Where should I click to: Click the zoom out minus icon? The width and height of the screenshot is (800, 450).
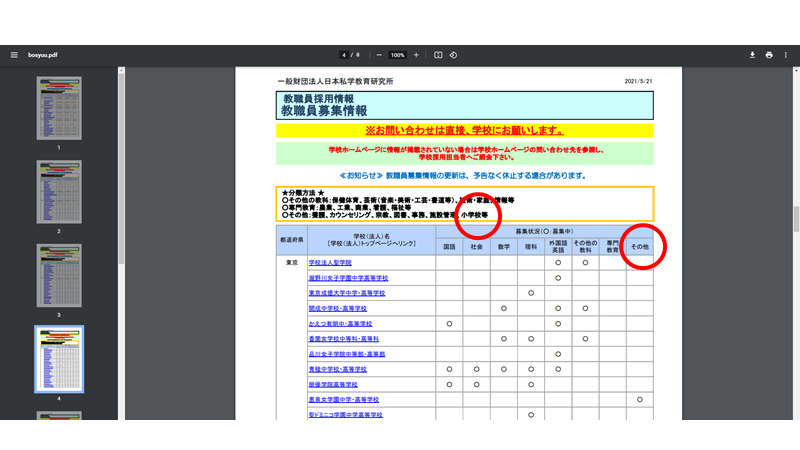379,55
